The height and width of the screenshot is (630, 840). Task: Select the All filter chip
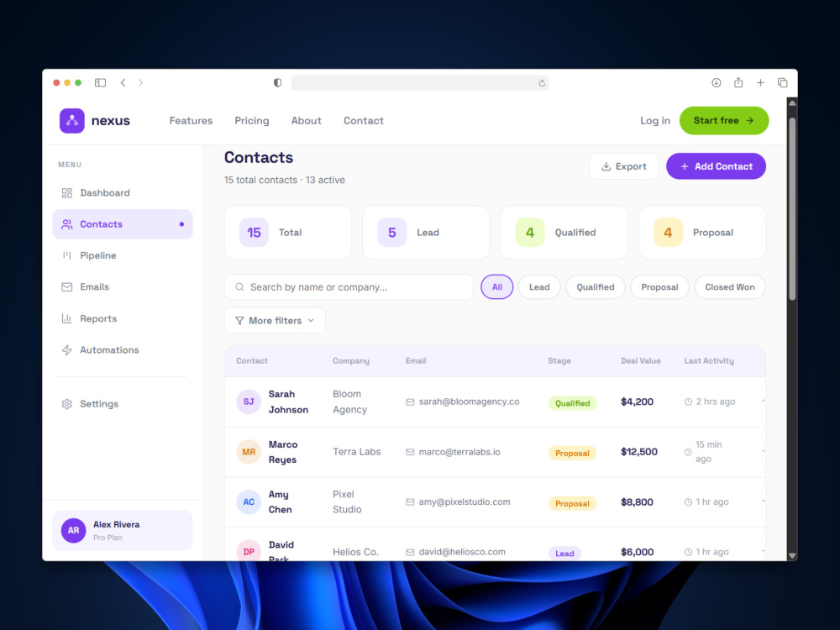point(497,287)
